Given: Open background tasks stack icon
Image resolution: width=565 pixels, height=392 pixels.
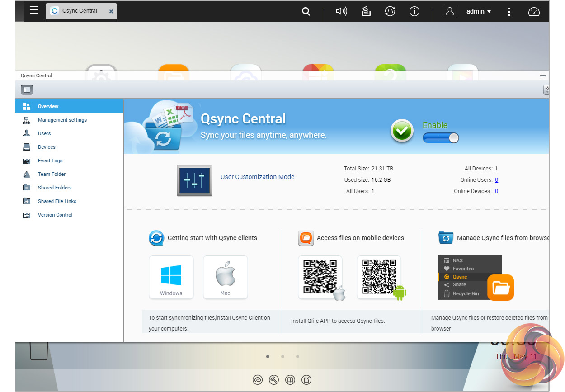Looking at the screenshot, I should (x=366, y=12).
